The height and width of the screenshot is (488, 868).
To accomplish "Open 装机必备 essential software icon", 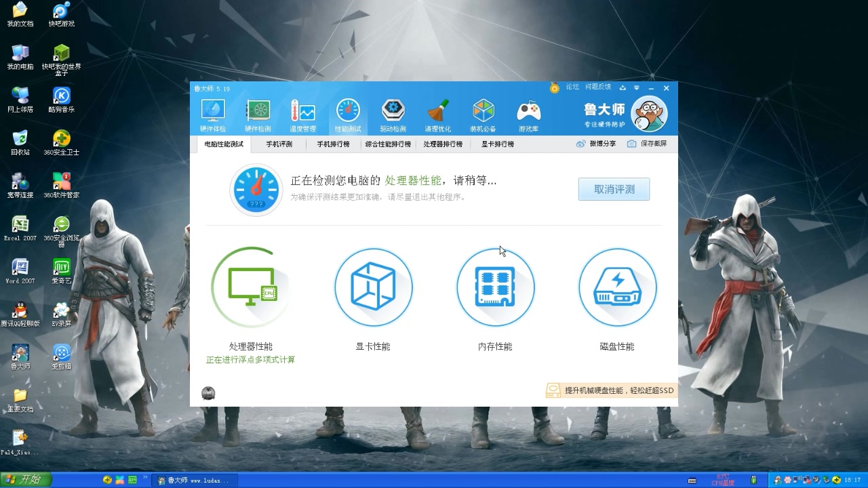I will pyautogui.click(x=484, y=115).
